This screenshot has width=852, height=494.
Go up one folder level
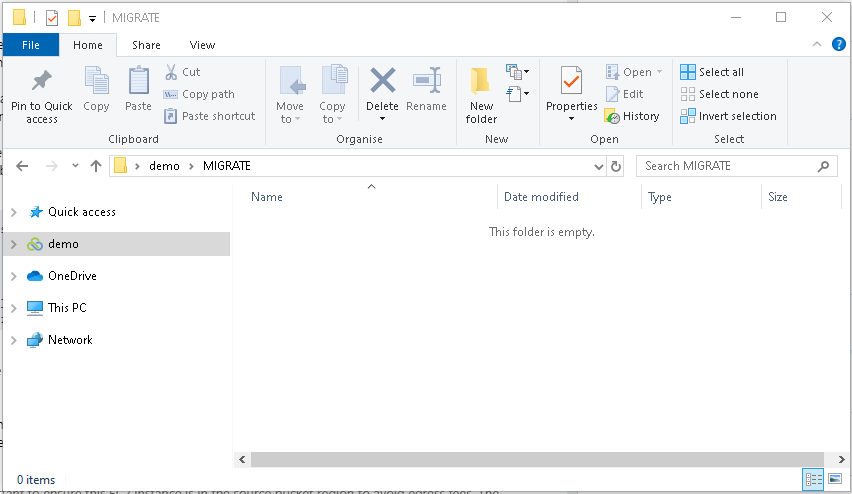pyautogui.click(x=96, y=166)
